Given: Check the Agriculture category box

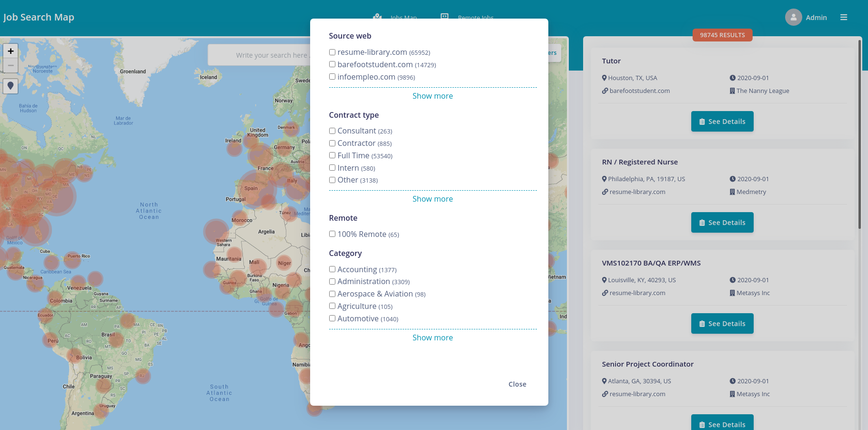Looking at the screenshot, I should click(x=332, y=306).
